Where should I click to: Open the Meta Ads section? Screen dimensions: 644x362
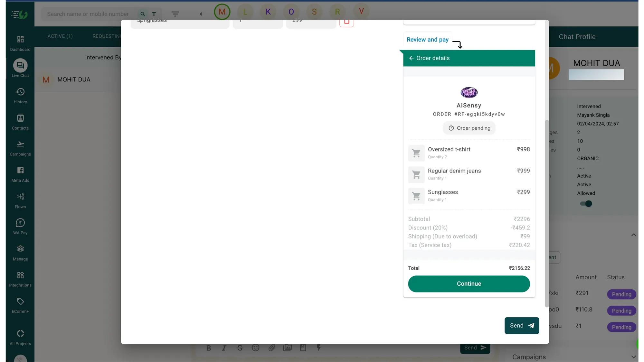pos(20,173)
